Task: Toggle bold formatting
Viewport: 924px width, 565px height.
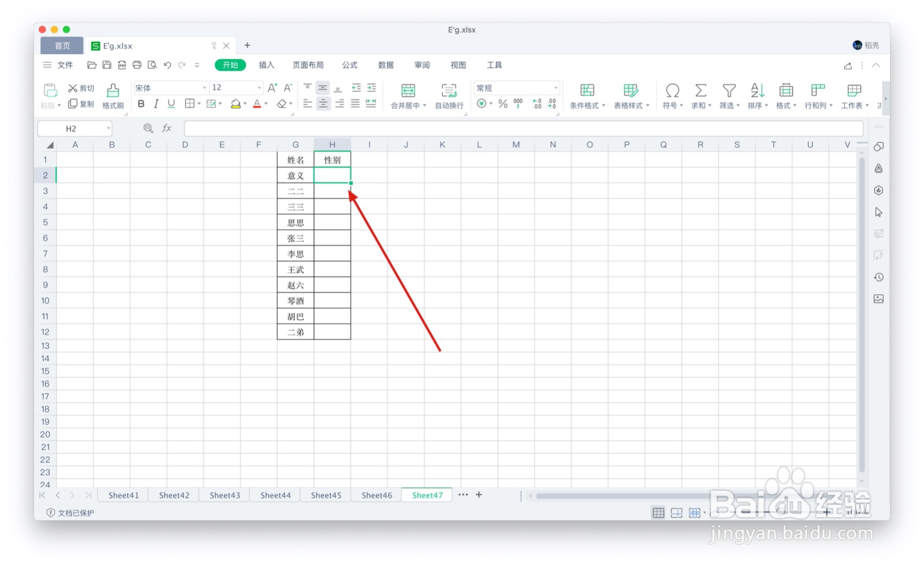Action: click(141, 104)
